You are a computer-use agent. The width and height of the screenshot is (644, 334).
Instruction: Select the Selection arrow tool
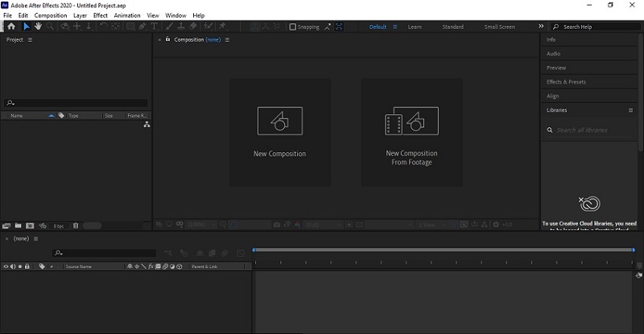pos(27,27)
